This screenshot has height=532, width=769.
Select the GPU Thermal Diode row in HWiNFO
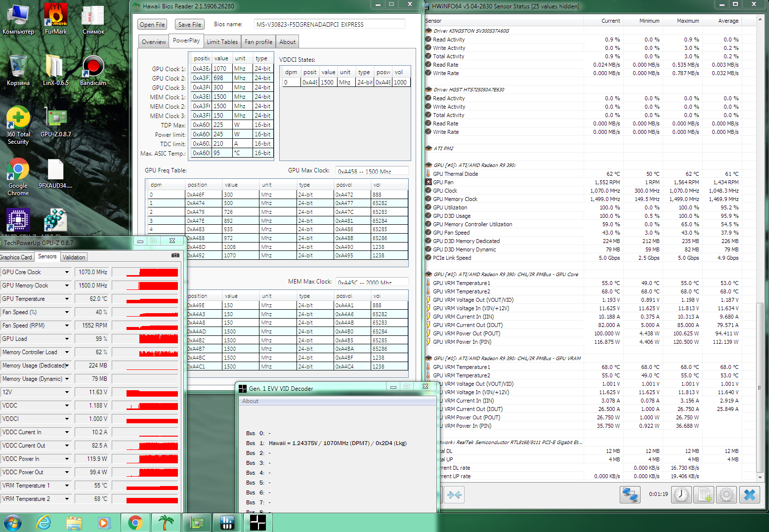[583, 174]
